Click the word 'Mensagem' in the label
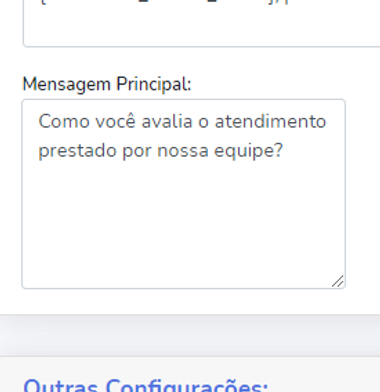The image size is (380, 392). point(66,84)
